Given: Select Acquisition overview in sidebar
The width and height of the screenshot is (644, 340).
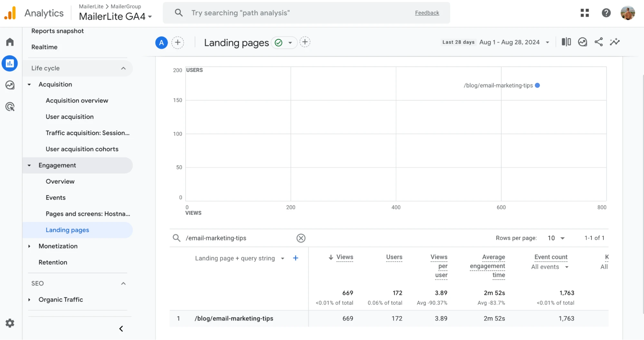Looking at the screenshot, I should point(77,101).
